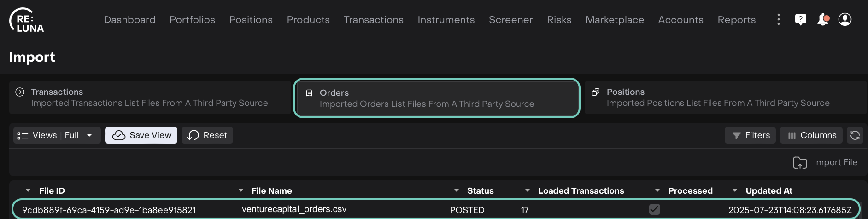
Task: Go to Portfolios in the top navigation
Action: pos(192,20)
